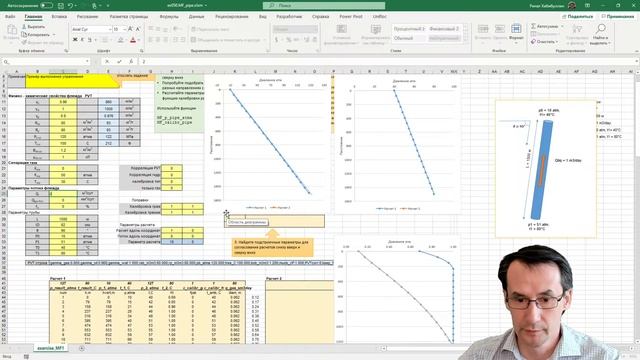Toggle Italic formatting
This screenshot has width=640, height=360.
pyautogui.click(x=82, y=40)
